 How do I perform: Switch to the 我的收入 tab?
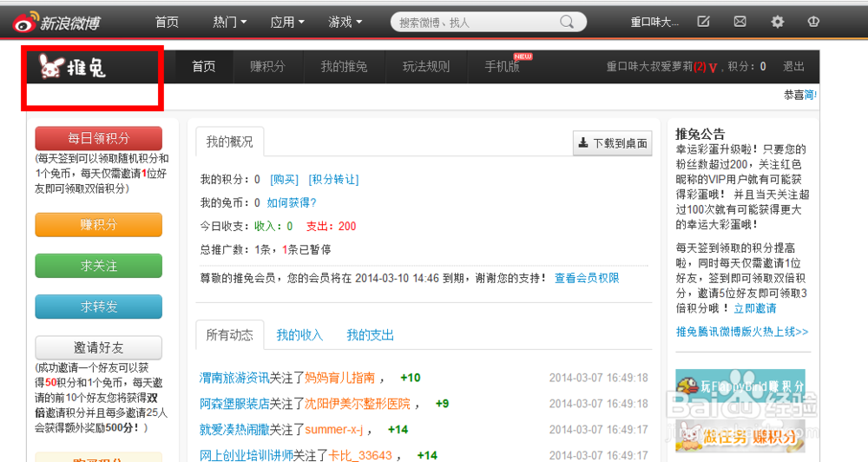[299, 334]
